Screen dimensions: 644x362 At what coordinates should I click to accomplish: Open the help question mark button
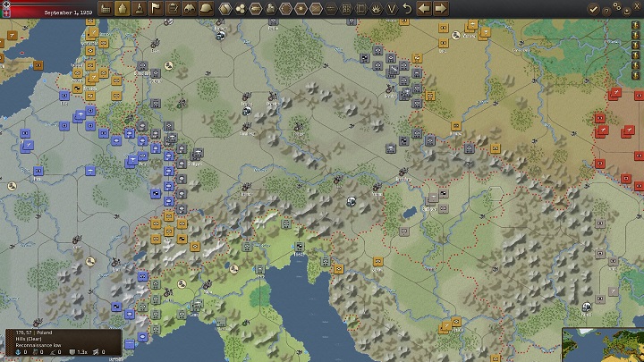[x=606, y=11]
